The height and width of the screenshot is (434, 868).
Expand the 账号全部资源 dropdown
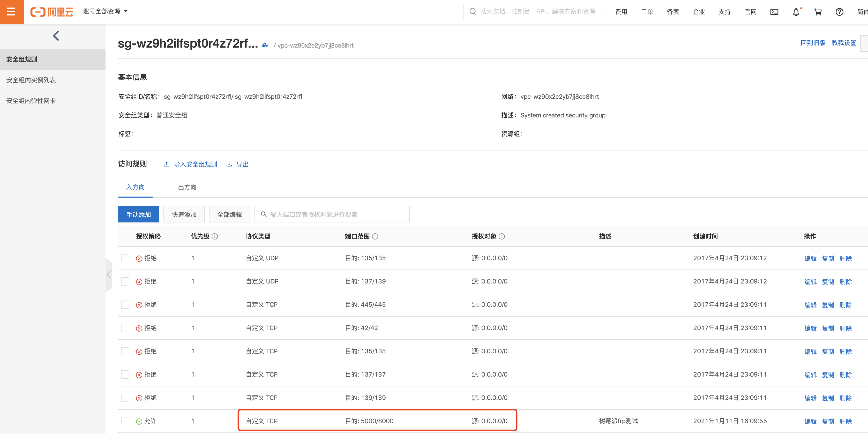(x=105, y=11)
